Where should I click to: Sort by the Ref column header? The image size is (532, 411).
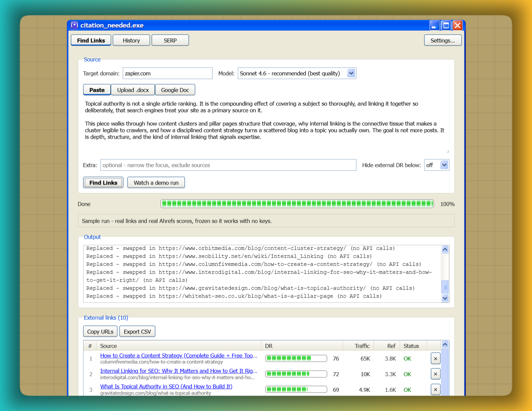pyautogui.click(x=387, y=346)
